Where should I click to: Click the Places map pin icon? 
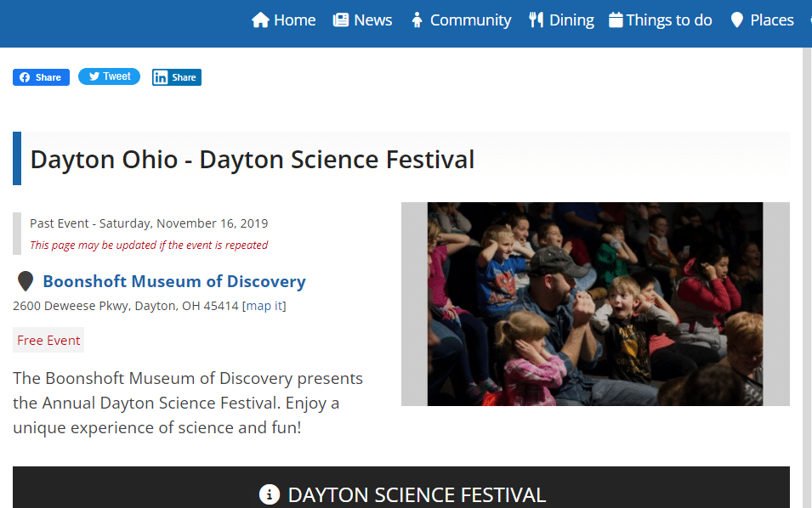click(x=736, y=20)
